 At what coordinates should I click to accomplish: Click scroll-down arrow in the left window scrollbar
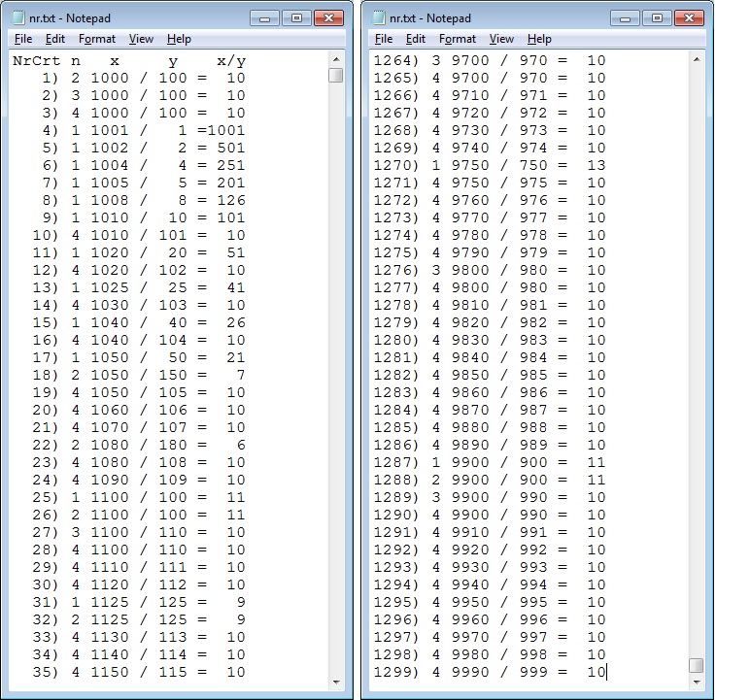pyautogui.click(x=336, y=683)
